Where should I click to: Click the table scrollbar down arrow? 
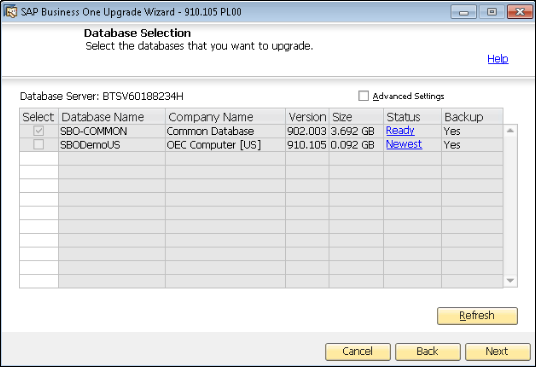click(510, 281)
